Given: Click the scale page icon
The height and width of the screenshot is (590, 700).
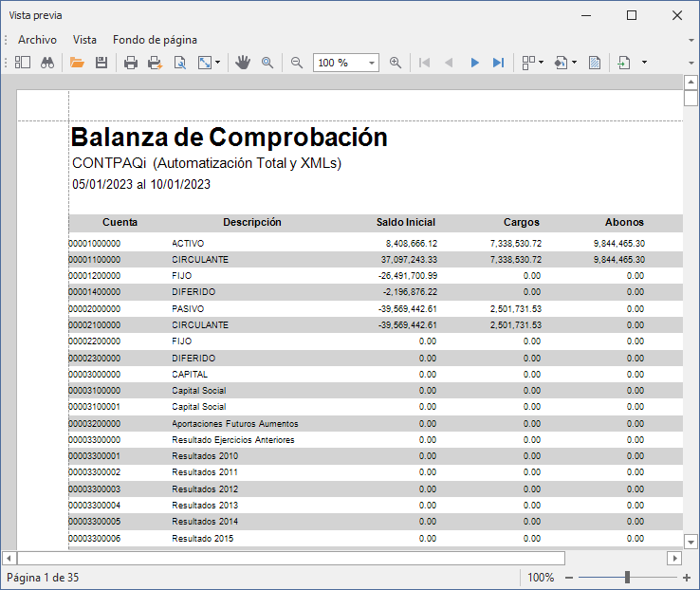Looking at the screenshot, I should 205,63.
